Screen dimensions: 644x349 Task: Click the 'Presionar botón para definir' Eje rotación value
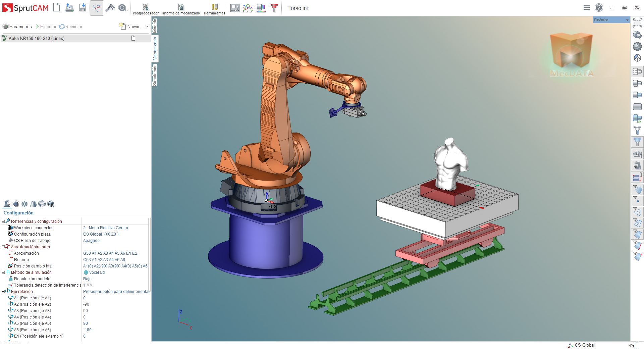115,291
